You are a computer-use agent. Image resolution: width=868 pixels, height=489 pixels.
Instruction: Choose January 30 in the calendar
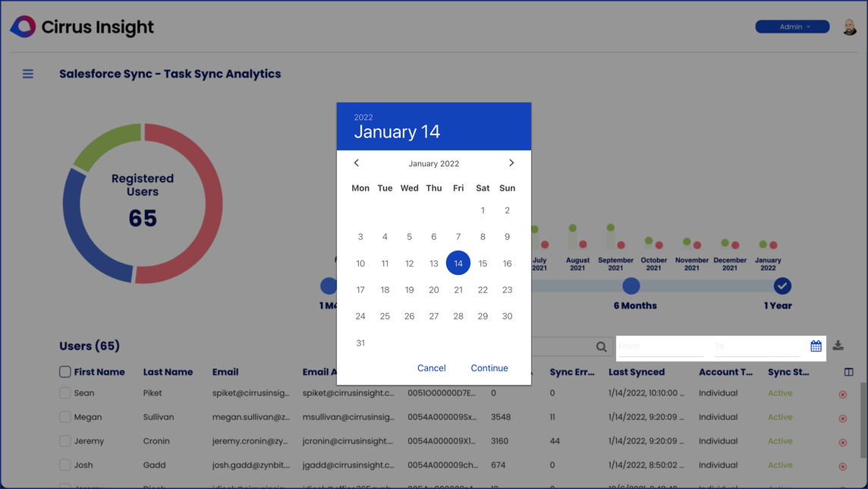pos(507,316)
